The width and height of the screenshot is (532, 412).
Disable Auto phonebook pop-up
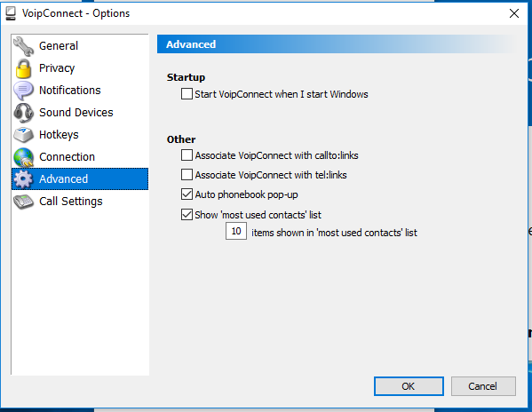point(187,194)
